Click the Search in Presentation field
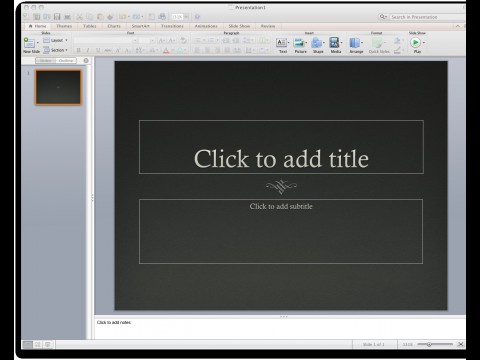 coord(428,17)
